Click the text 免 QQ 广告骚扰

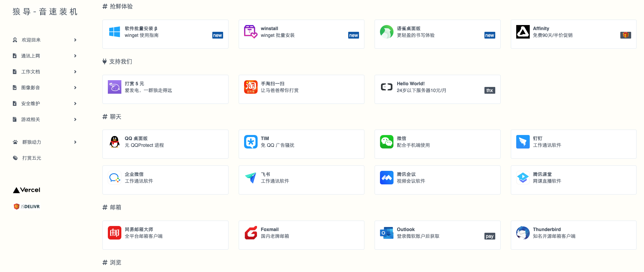[278, 145]
